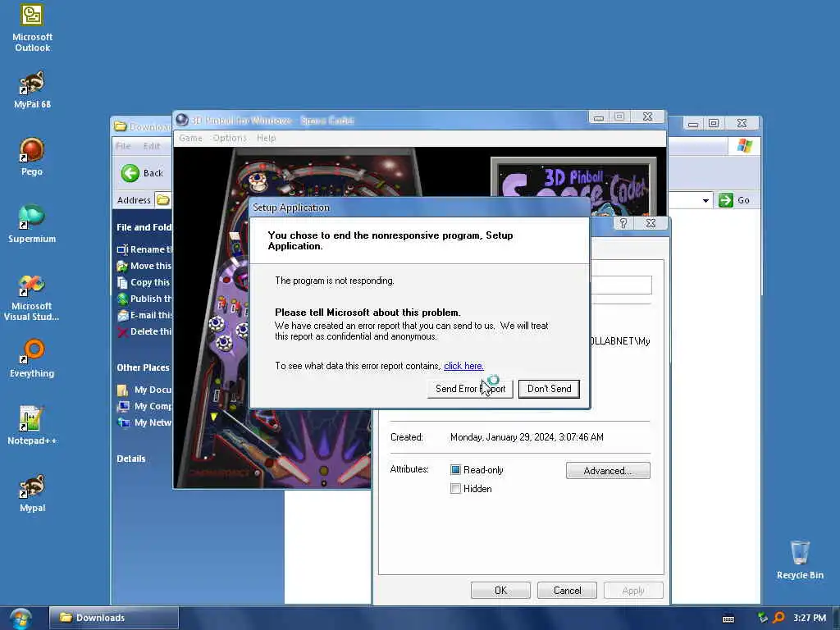Viewport: 840px width, 630px height.
Task: Open My Documents in Other Places
Action: click(x=153, y=390)
